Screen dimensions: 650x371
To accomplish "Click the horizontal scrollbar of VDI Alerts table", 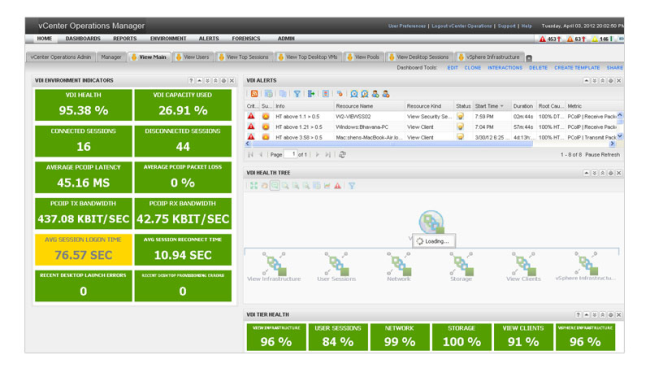I will click(392, 144).
